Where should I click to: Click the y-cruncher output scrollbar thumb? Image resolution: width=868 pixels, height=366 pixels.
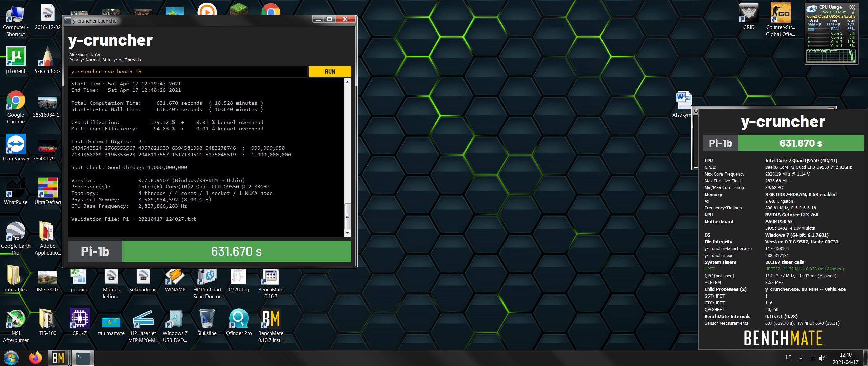[x=347, y=216]
